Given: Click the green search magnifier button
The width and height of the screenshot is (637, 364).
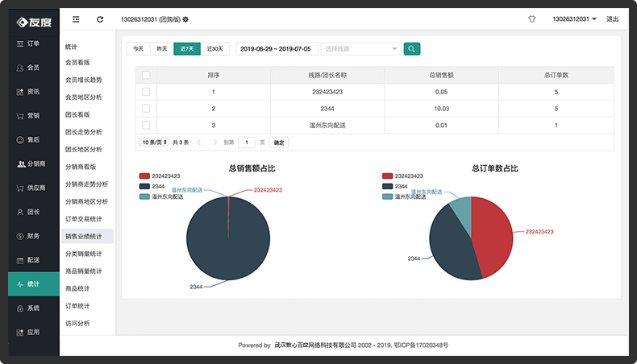Looking at the screenshot, I should (x=411, y=48).
